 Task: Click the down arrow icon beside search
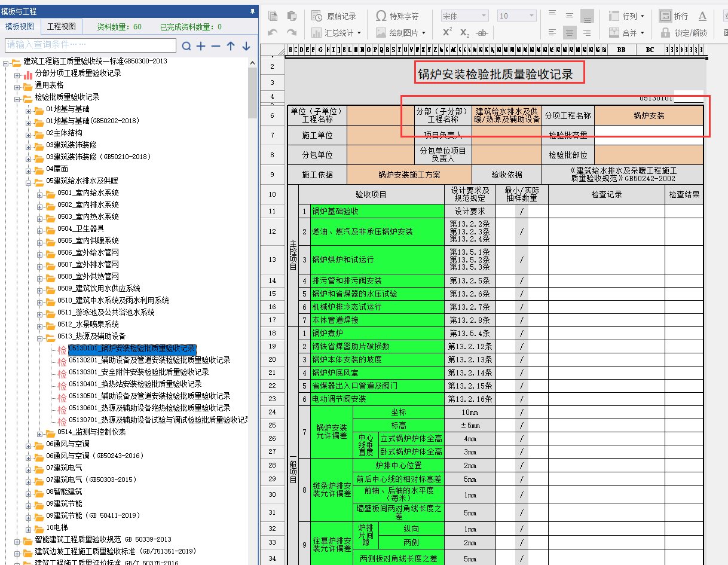pos(246,46)
